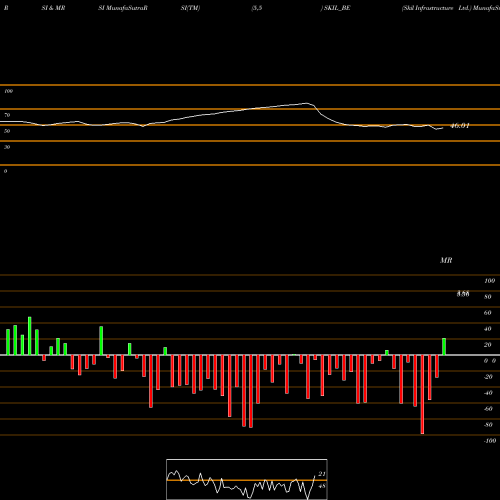Image resolution: width=500 pixels, height=500 pixels.
Task: Click the '-100' label on the MR axis
Action: (489, 441)
